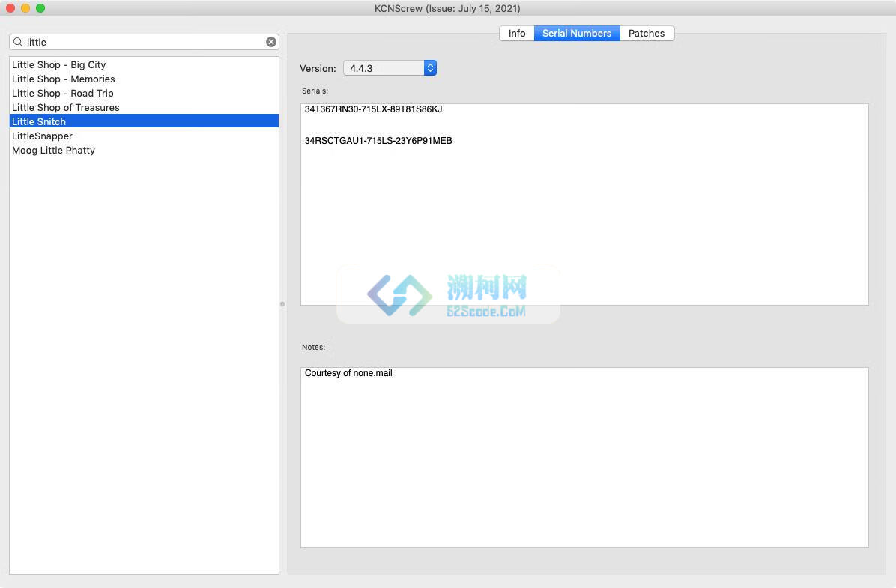Click the first serial starting with 34T367RN30
The width and height of the screenshot is (896, 588).
click(373, 109)
